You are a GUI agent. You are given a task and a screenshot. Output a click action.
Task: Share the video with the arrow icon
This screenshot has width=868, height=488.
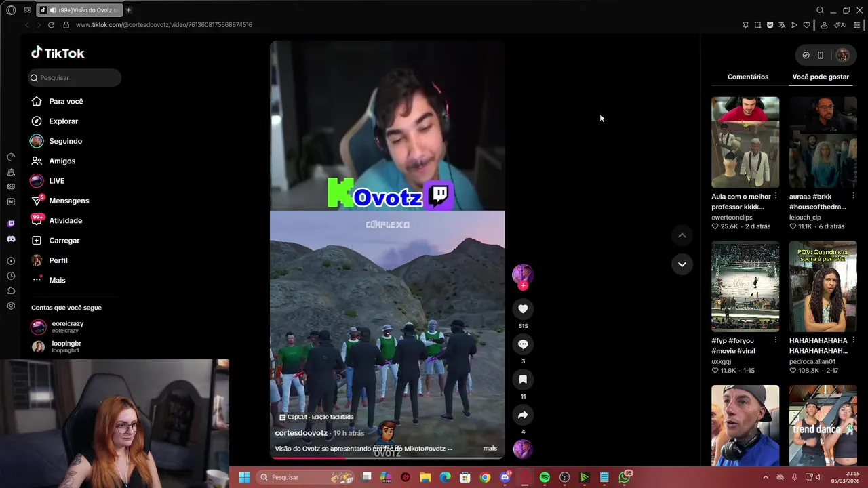(x=523, y=415)
